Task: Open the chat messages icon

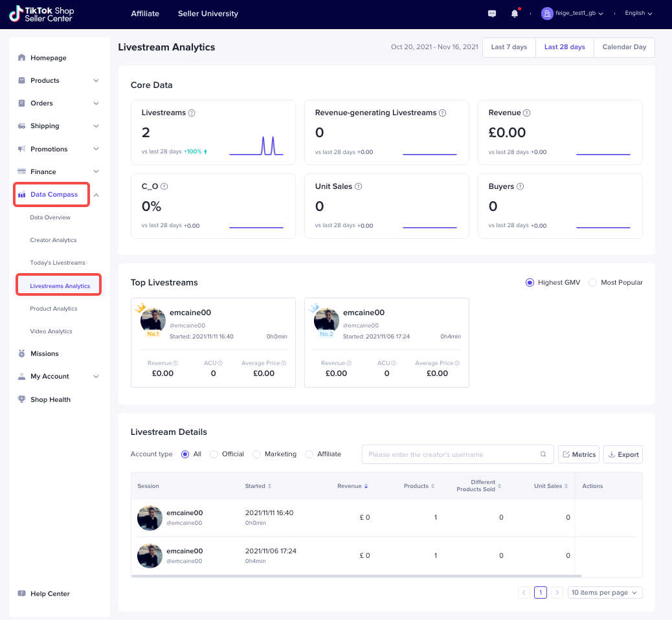Action: [x=492, y=14]
